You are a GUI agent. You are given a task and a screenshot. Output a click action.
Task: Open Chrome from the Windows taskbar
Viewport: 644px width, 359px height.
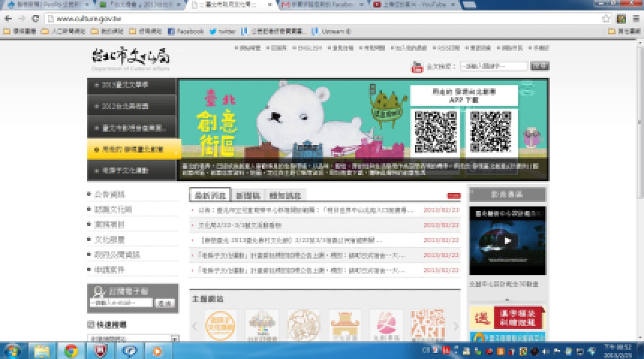[70, 350]
